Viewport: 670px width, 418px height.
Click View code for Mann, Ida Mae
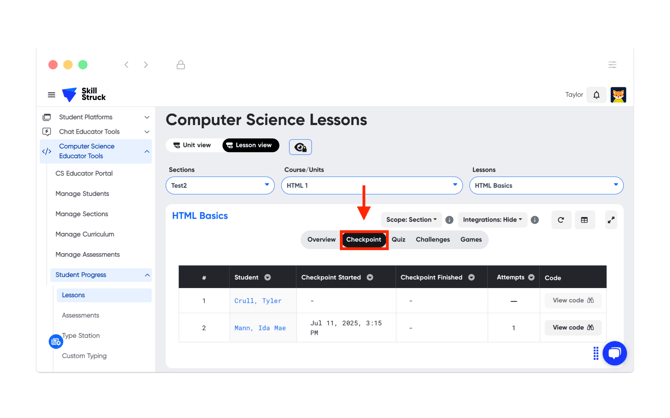coord(573,327)
